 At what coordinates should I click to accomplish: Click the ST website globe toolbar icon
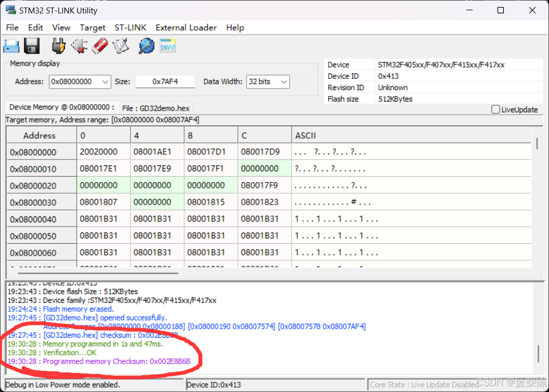[x=146, y=46]
